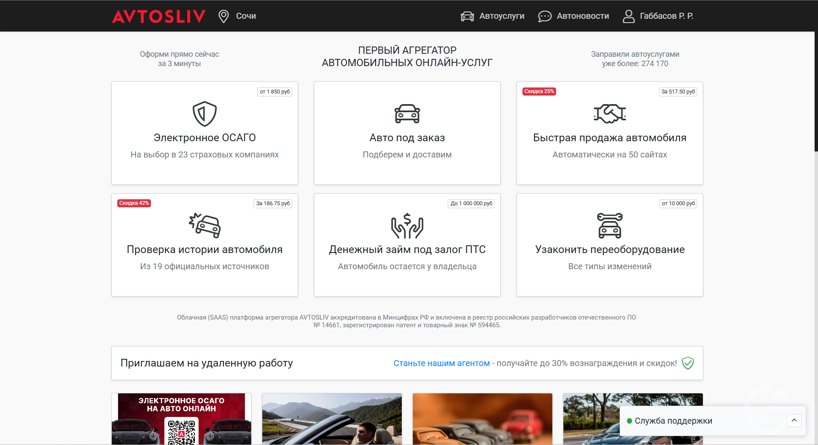
Task: Click the green shield checkmark icon
Action: 688,363
